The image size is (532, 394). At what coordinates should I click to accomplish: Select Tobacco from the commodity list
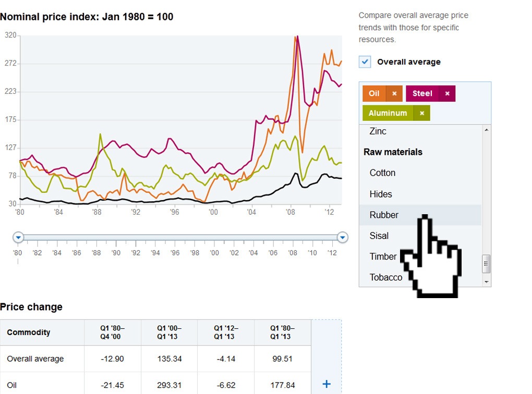pyautogui.click(x=385, y=277)
